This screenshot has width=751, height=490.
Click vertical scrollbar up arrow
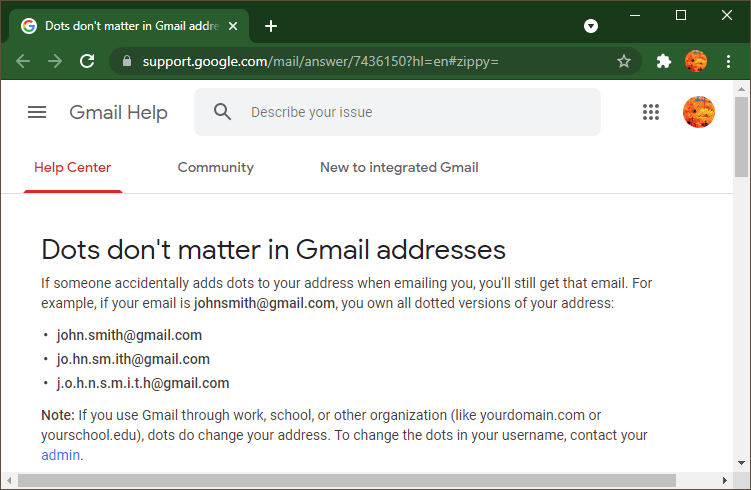tap(741, 89)
